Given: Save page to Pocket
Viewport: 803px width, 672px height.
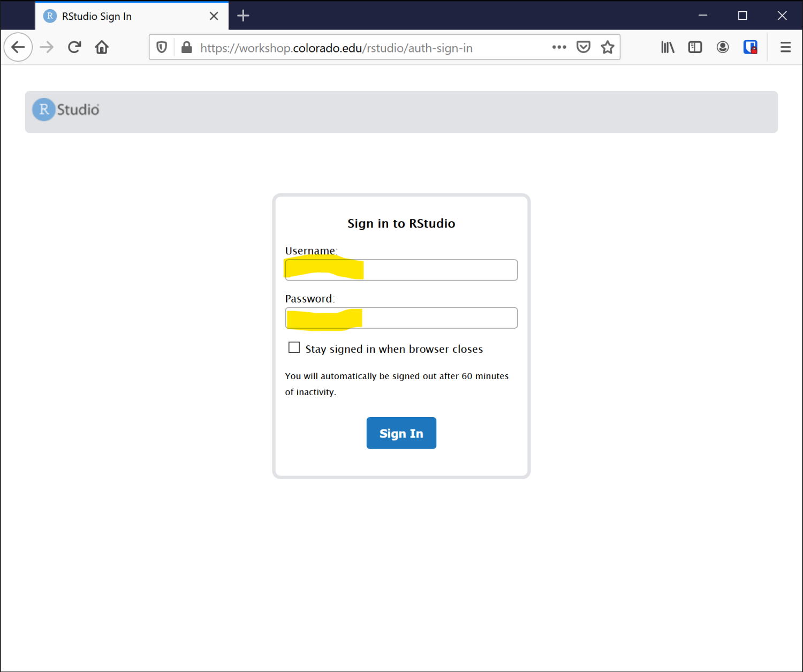Looking at the screenshot, I should (x=584, y=47).
